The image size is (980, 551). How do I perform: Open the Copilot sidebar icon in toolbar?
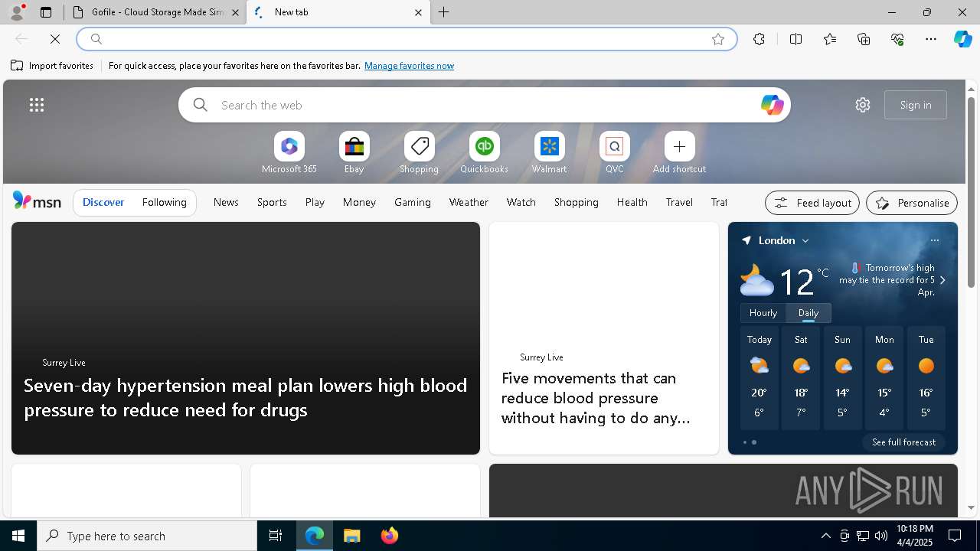coord(962,39)
